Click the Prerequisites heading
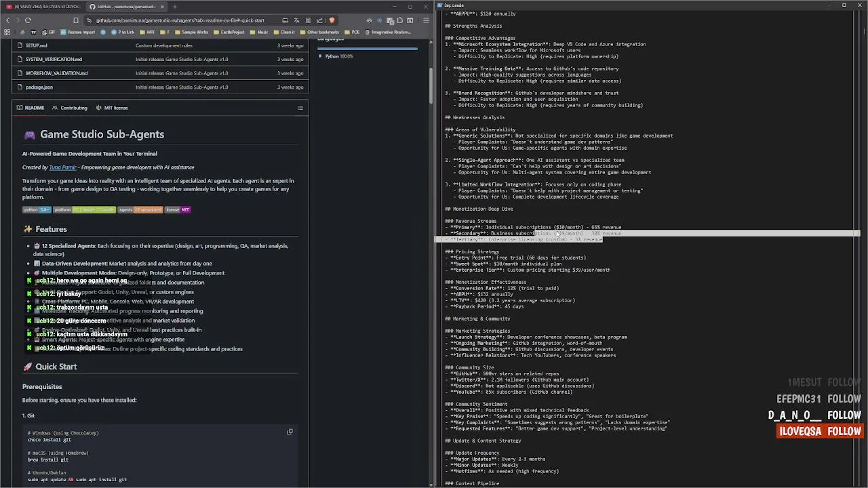This screenshot has width=868, height=488. pos(42,386)
